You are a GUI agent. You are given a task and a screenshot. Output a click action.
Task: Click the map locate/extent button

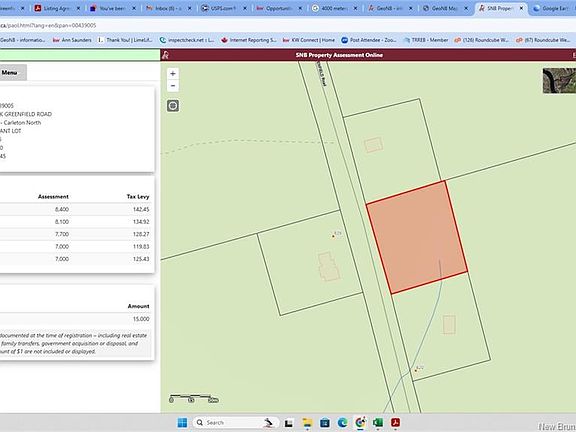(x=173, y=106)
